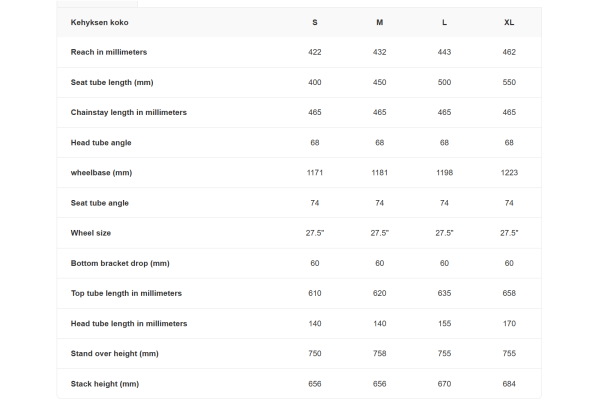Click the wheelbase (mm) row label
This screenshot has height=400, width=600.
(x=101, y=172)
